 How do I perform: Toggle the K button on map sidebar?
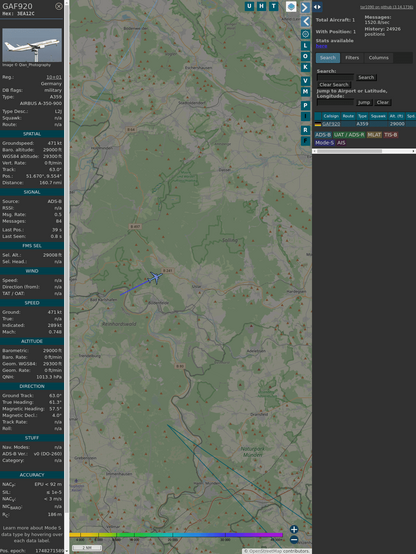point(305,67)
